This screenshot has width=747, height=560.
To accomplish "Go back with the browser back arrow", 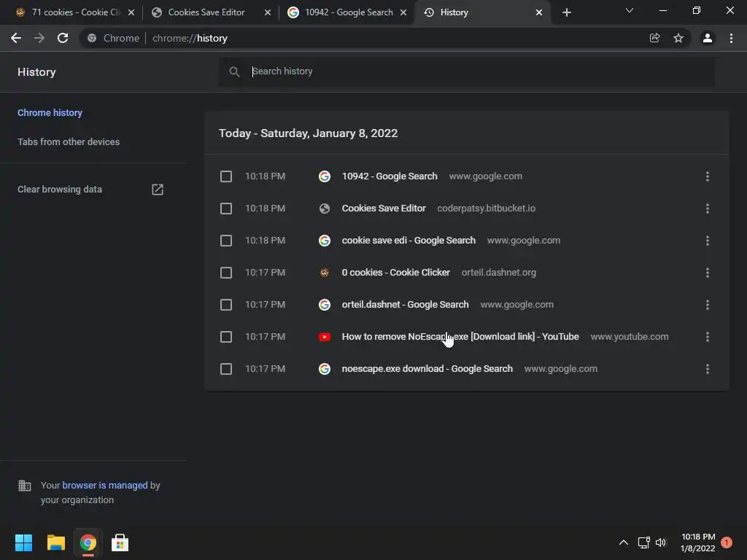I will point(16,38).
